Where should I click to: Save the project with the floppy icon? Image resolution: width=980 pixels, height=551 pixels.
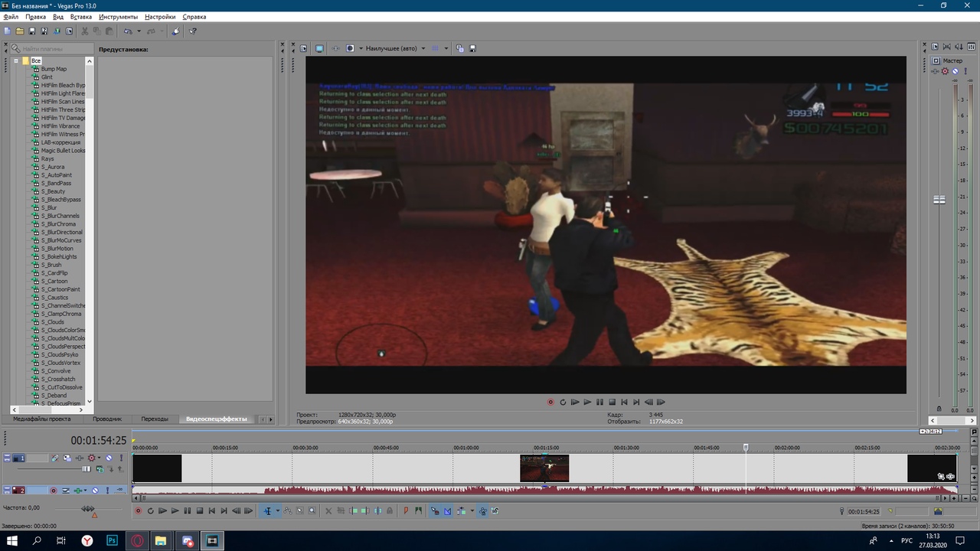click(x=32, y=31)
